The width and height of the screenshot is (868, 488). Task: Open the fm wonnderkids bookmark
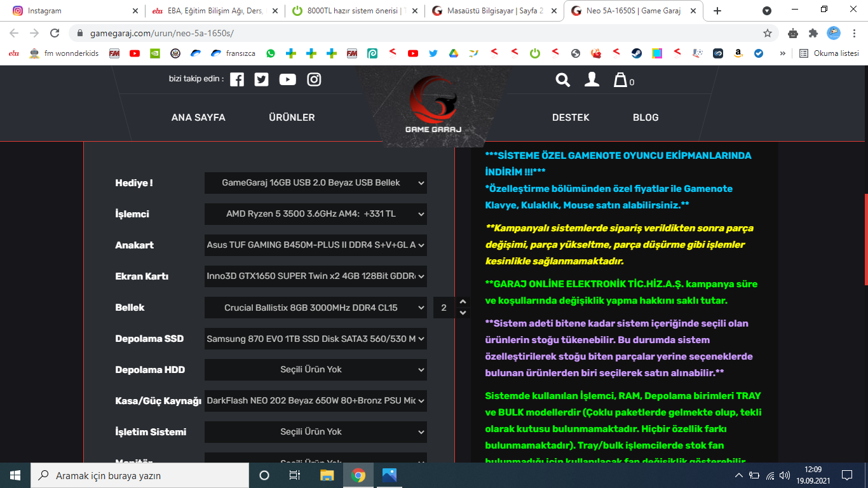(x=64, y=53)
